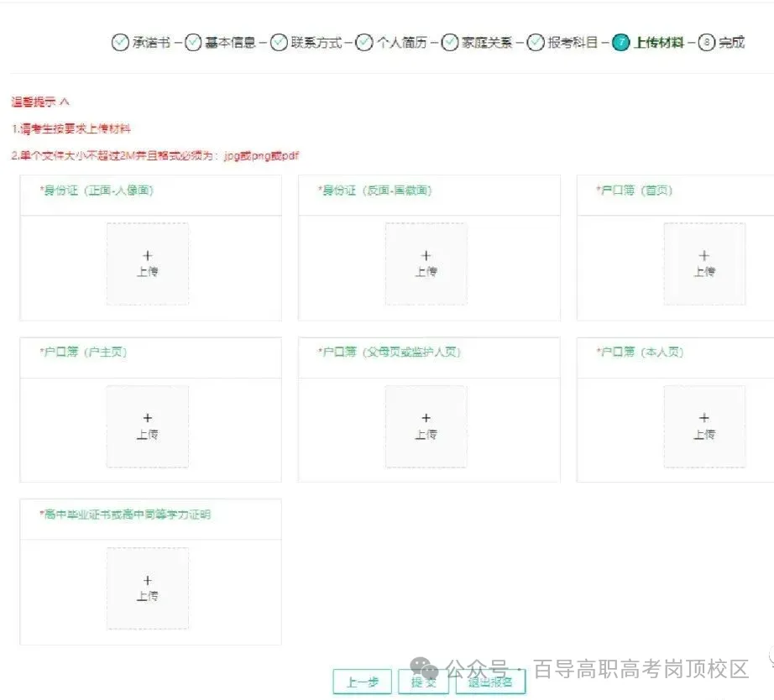Click the 个人简历 step checkmark icon
774x700 pixels.
364,43
